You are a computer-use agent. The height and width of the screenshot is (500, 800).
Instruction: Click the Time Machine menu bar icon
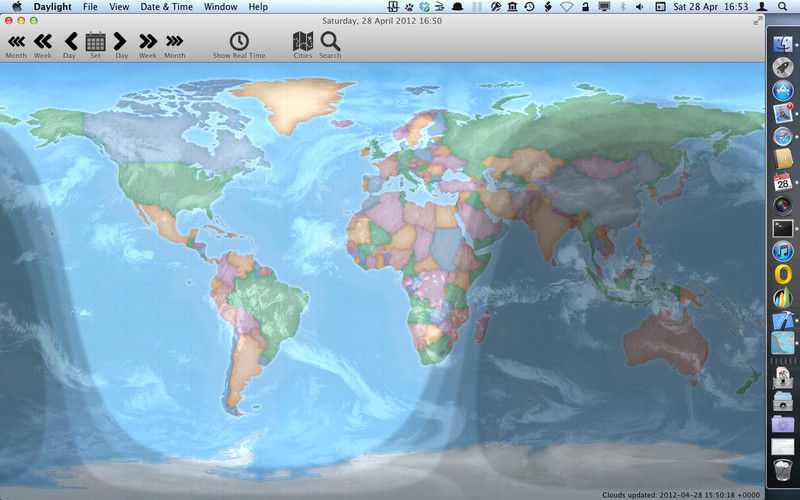pyautogui.click(x=530, y=7)
